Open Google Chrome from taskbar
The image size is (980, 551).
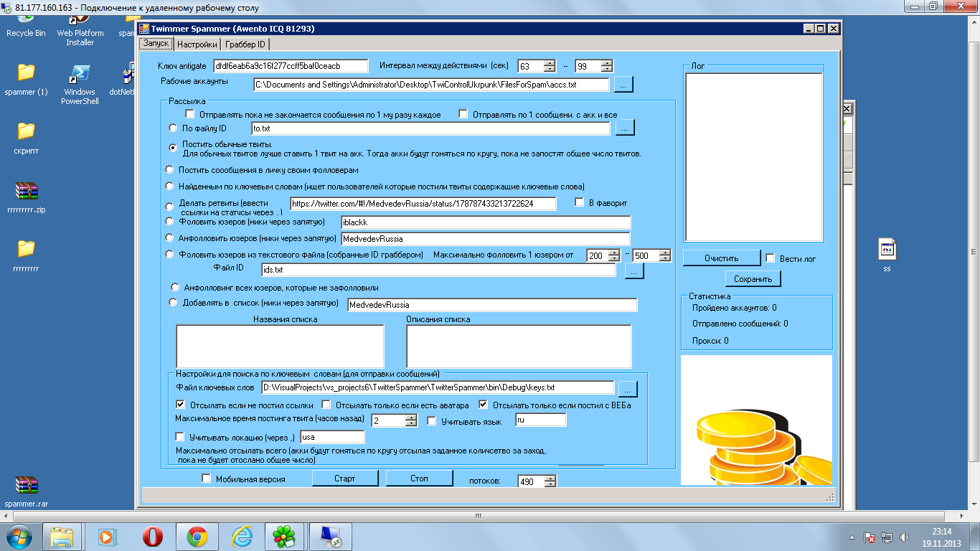(197, 537)
